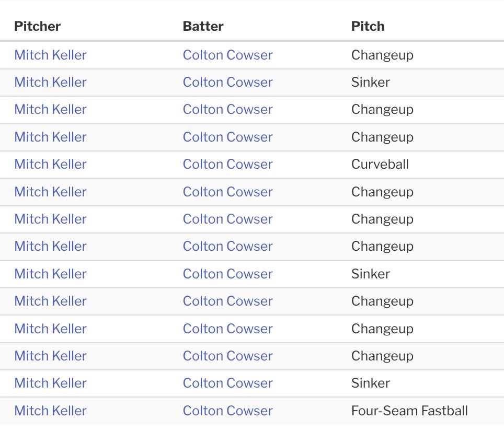Open Mitch Keller link in Four-Seam Fastball row
This screenshot has height=443, width=504.
(x=51, y=411)
